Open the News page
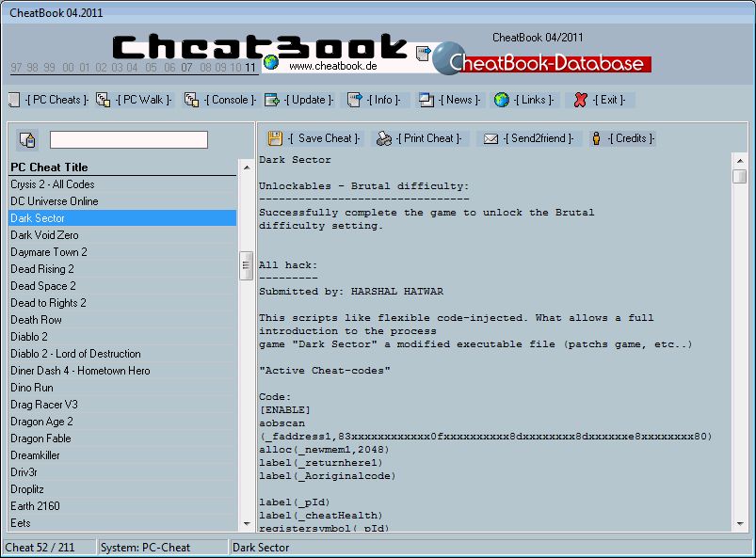The image size is (756, 558). coord(459,100)
